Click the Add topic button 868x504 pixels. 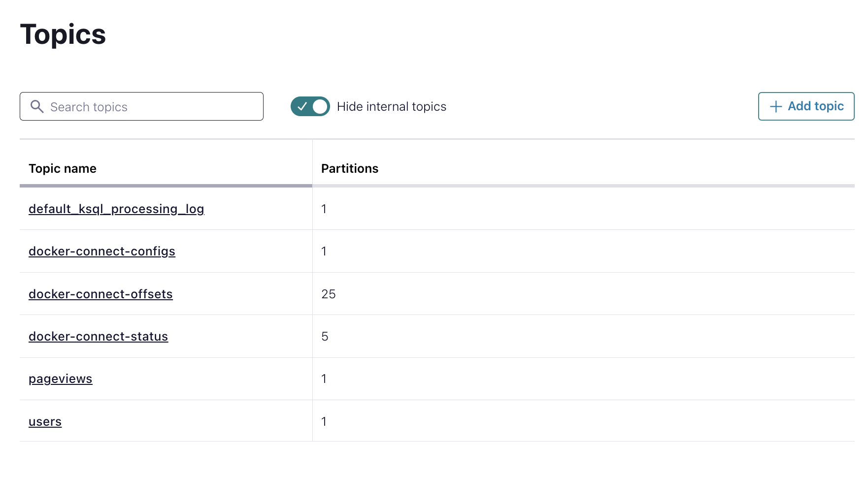[806, 106]
